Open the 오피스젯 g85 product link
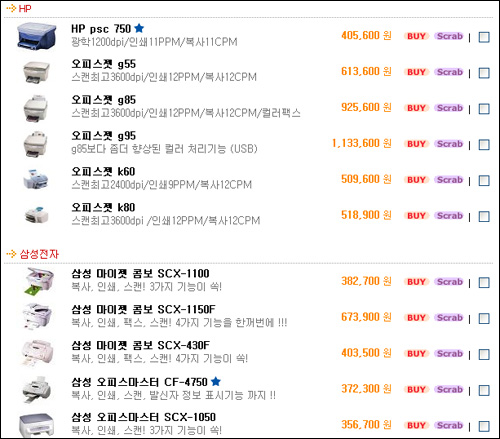The width and height of the screenshot is (500, 439). click(x=104, y=100)
